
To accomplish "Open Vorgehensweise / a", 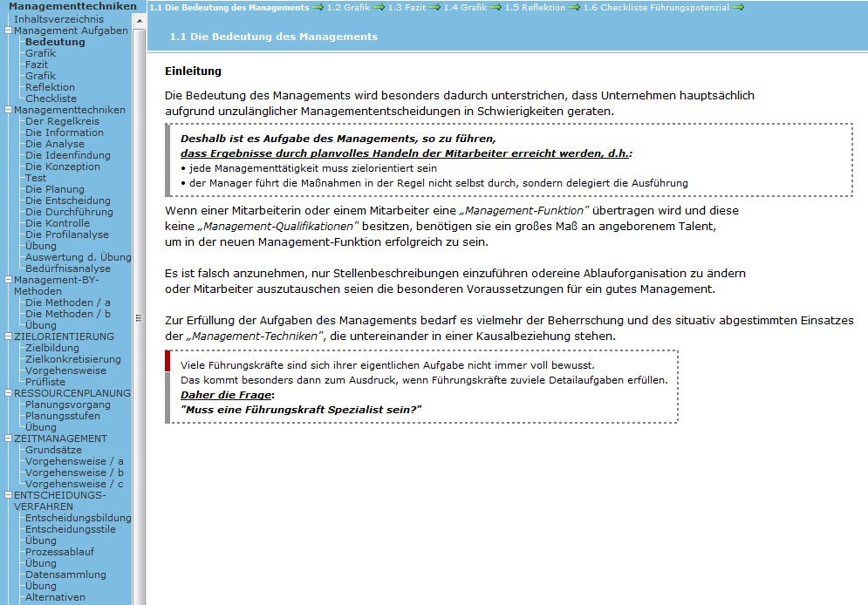I will point(74,461).
